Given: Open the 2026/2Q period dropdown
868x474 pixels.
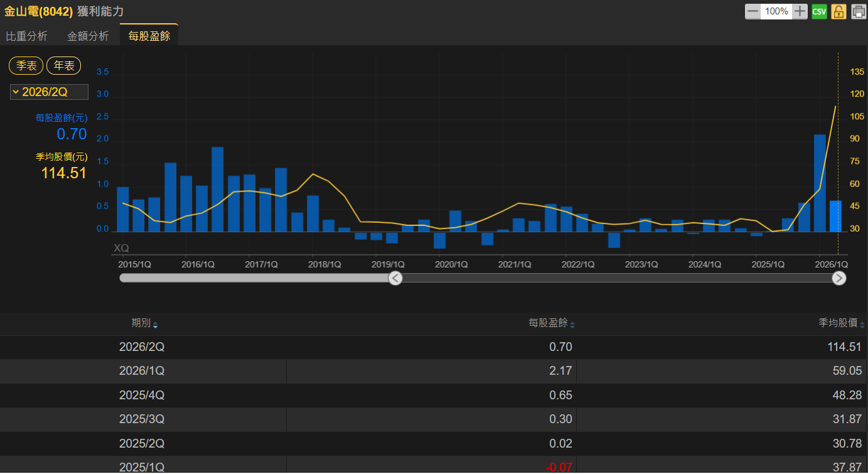Looking at the screenshot, I should [49, 92].
